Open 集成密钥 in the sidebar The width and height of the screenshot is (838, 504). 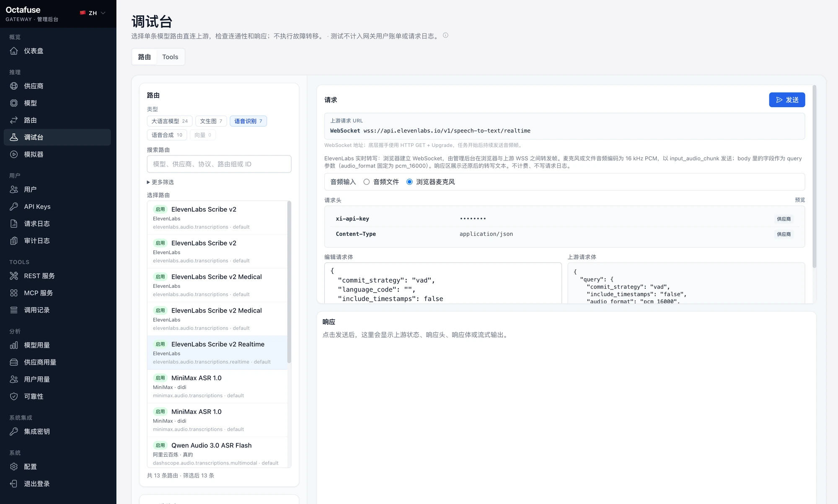[57, 432]
